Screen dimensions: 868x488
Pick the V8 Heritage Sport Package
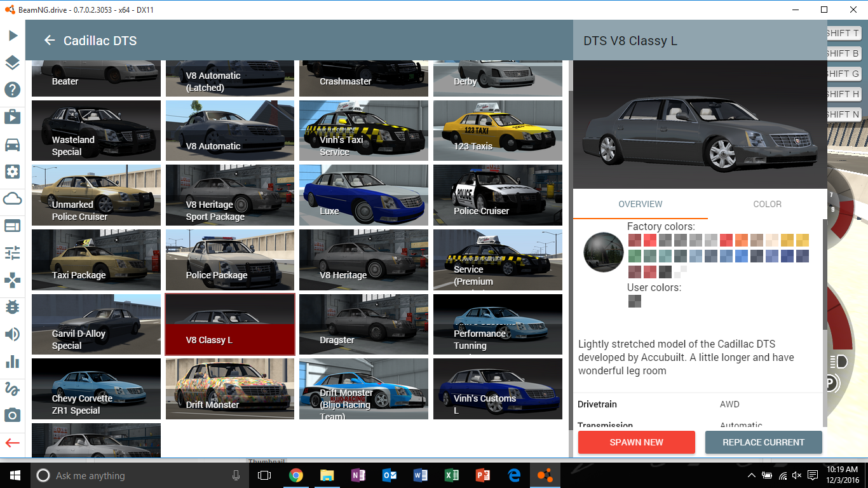click(x=230, y=195)
